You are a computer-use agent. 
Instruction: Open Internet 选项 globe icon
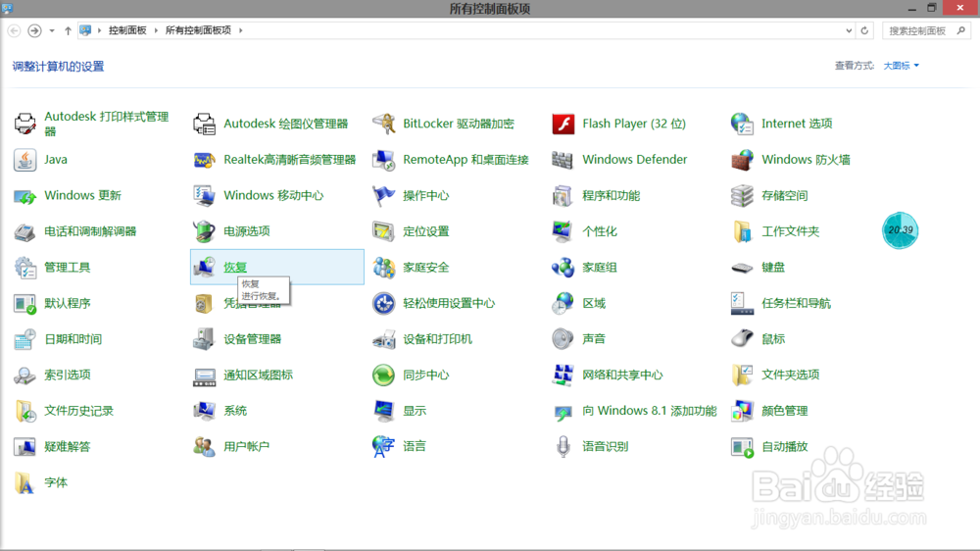(x=742, y=124)
